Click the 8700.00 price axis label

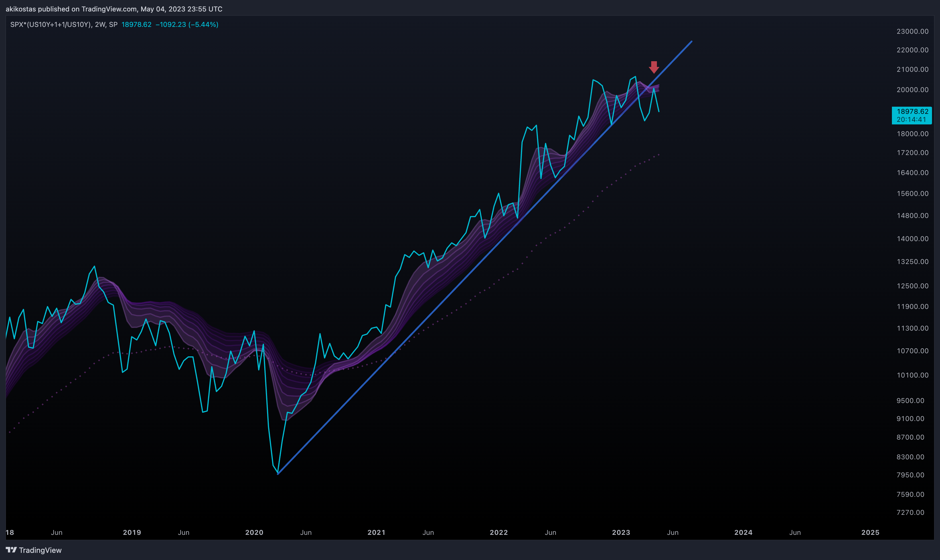[x=911, y=437]
